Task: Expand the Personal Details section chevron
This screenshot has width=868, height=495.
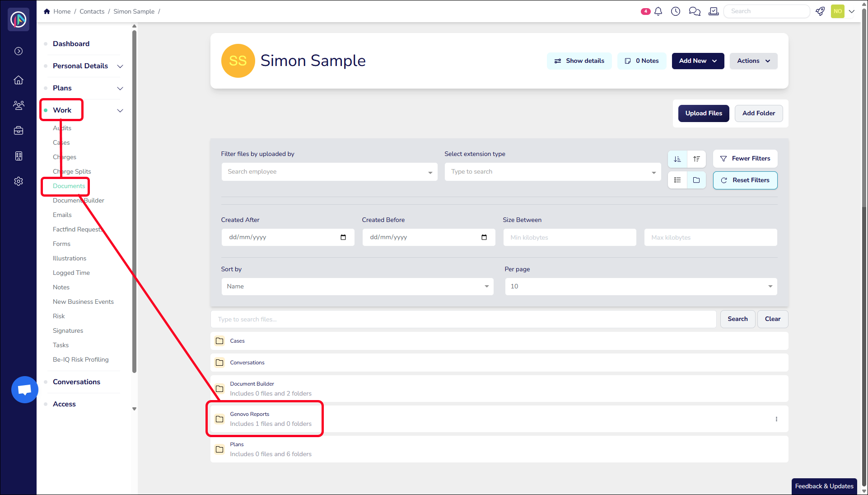Action: click(x=120, y=66)
